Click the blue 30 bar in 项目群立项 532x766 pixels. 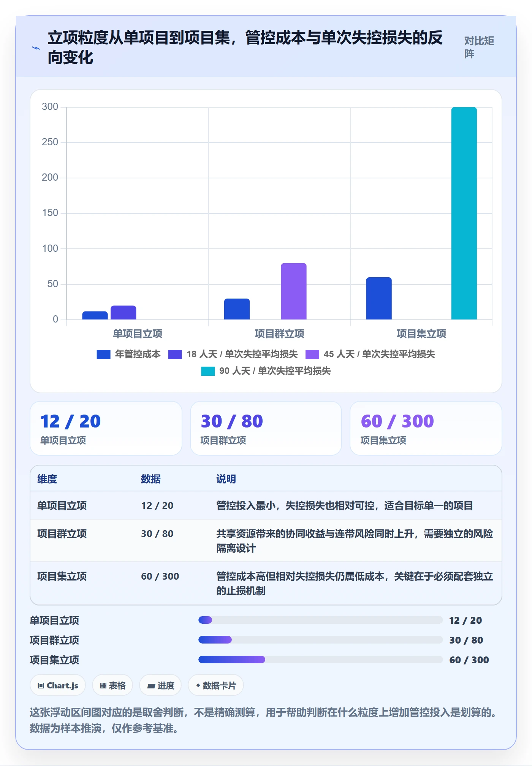[237, 309]
